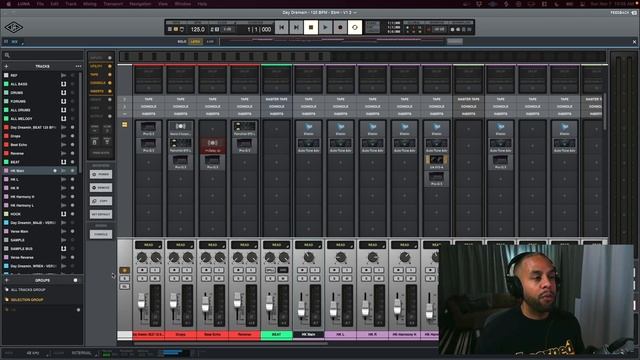Image resolution: width=640 pixels, height=360 pixels.
Task: Click the SAMPLE BUS bus icon in list
Action: click(64, 249)
